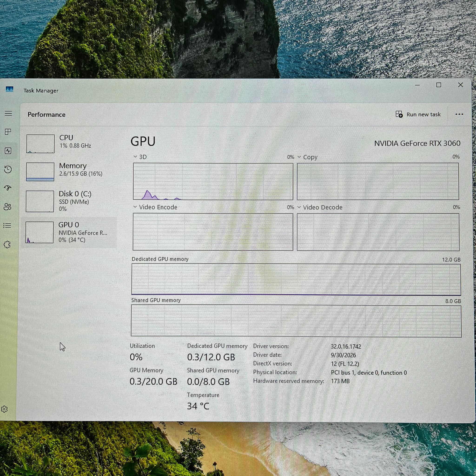This screenshot has height=476, width=476.
Task: Click the Copy engine usage graph
Action: click(x=378, y=181)
